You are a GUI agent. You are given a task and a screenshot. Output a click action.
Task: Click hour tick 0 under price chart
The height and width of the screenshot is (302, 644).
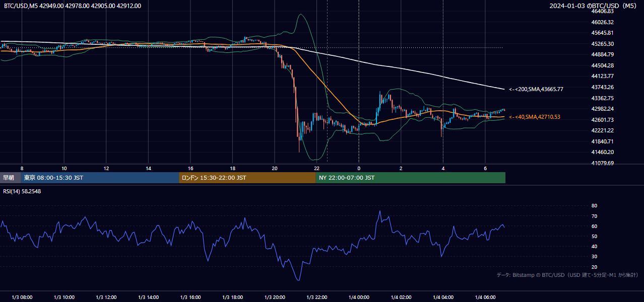click(359, 168)
